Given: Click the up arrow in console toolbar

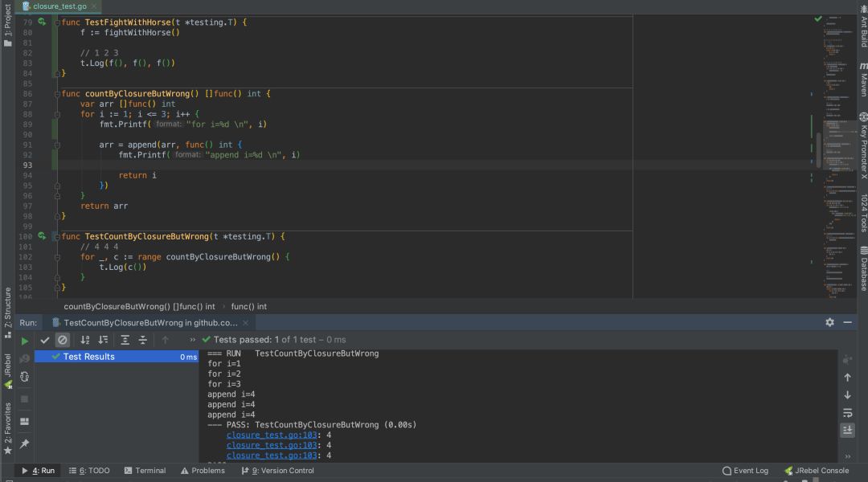Looking at the screenshot, I should [x=847, y=378].
